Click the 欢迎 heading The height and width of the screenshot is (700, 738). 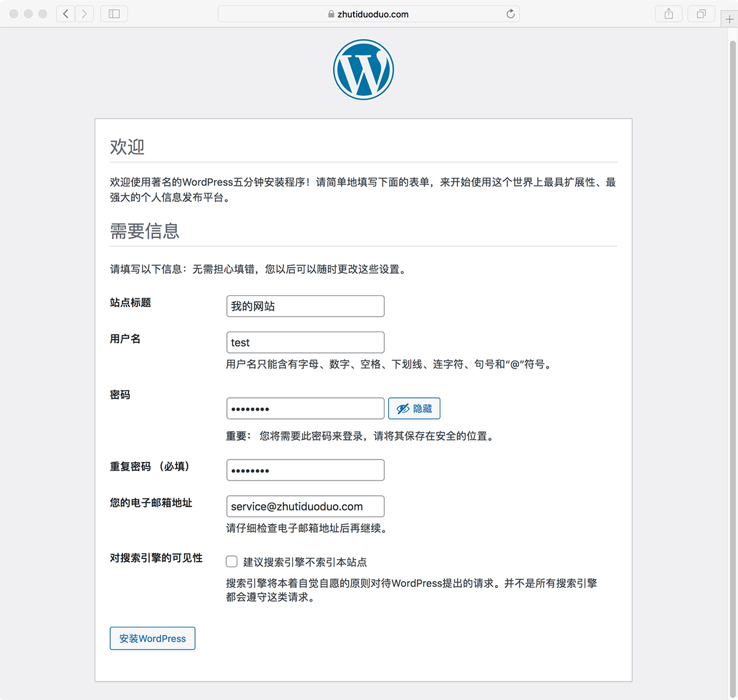(x=127, y=147)
